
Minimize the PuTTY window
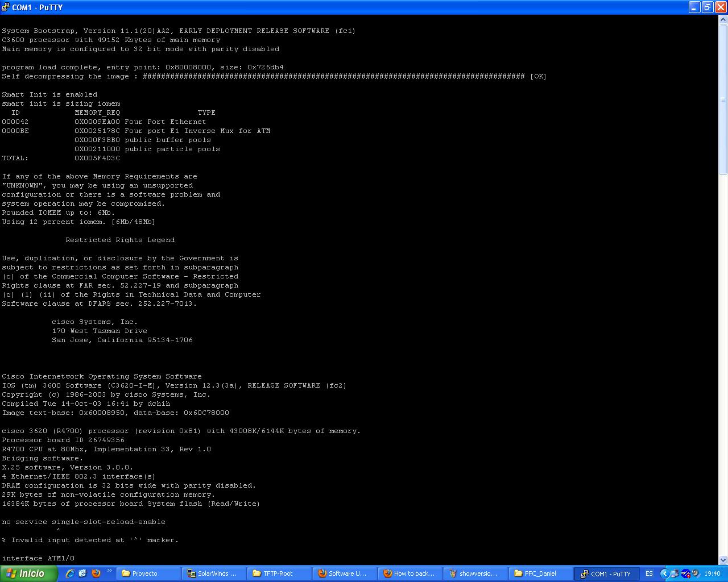(694, 7)
